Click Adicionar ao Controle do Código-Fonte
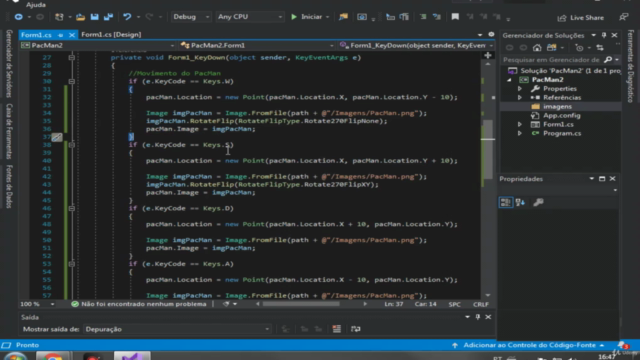The image size is (640, 360). pos(529,345)
